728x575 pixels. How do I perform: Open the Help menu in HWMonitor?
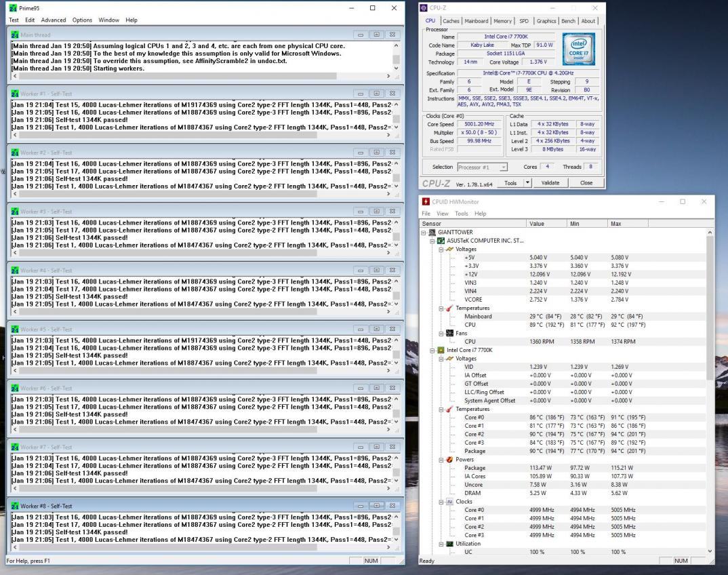point(480,214)
